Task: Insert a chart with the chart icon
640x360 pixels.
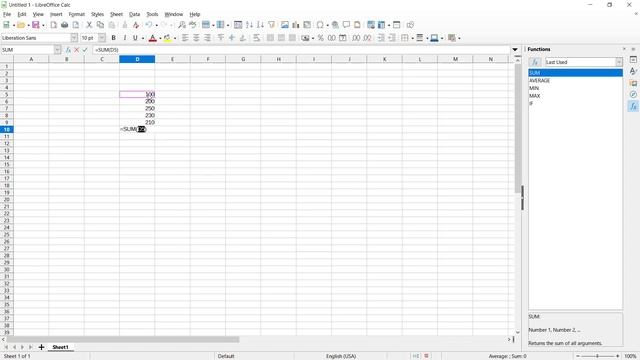Action: click(x=296, y=25)
